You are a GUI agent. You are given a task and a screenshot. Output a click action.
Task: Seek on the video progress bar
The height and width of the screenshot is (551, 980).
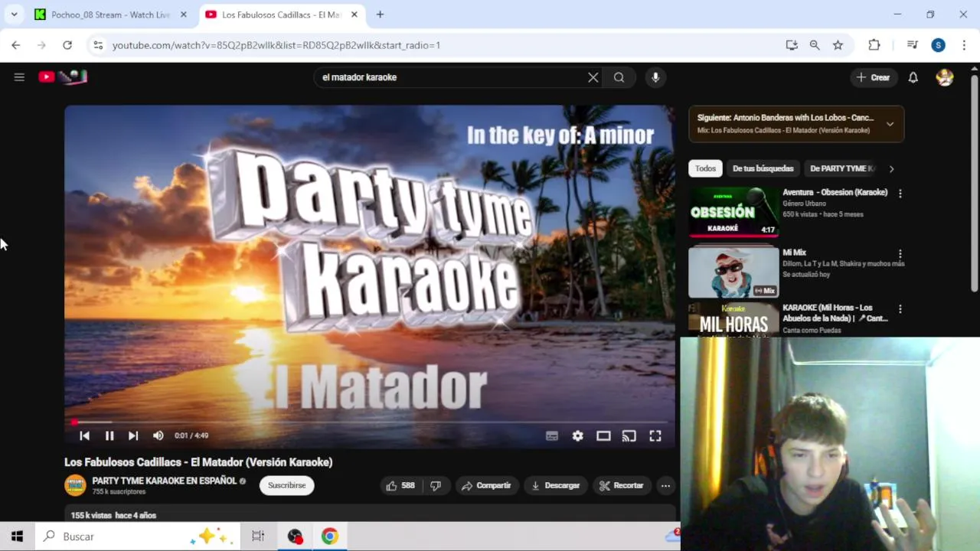(x=370, y=422)
